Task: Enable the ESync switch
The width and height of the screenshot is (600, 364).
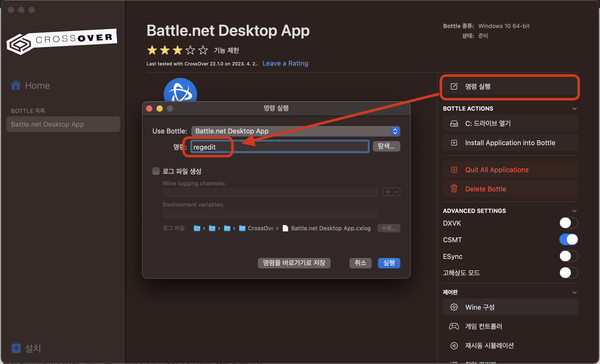Action: point(568,256)
